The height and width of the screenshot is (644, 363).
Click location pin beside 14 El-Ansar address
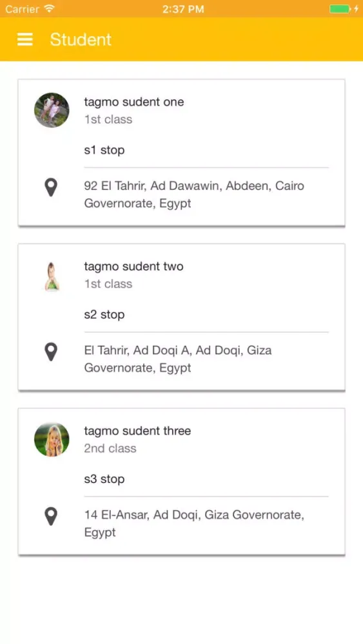click(51, 516)
